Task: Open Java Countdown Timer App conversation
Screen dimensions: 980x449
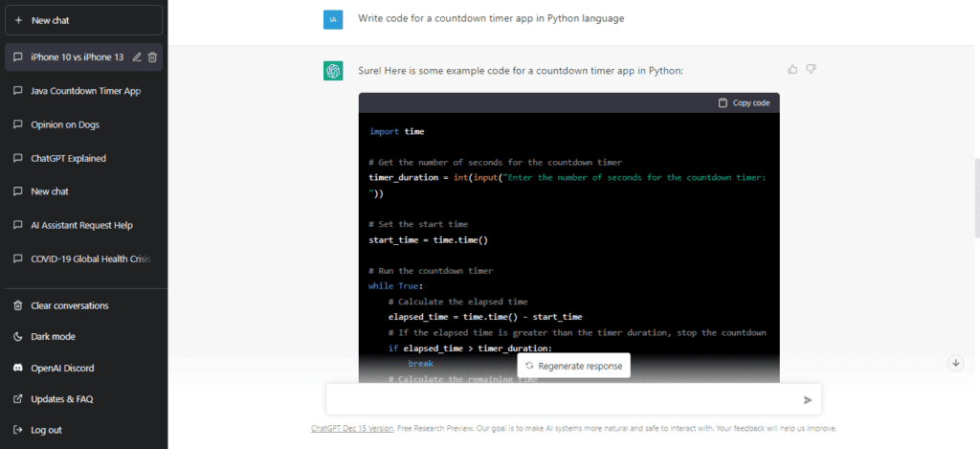Action: [85, 91]
